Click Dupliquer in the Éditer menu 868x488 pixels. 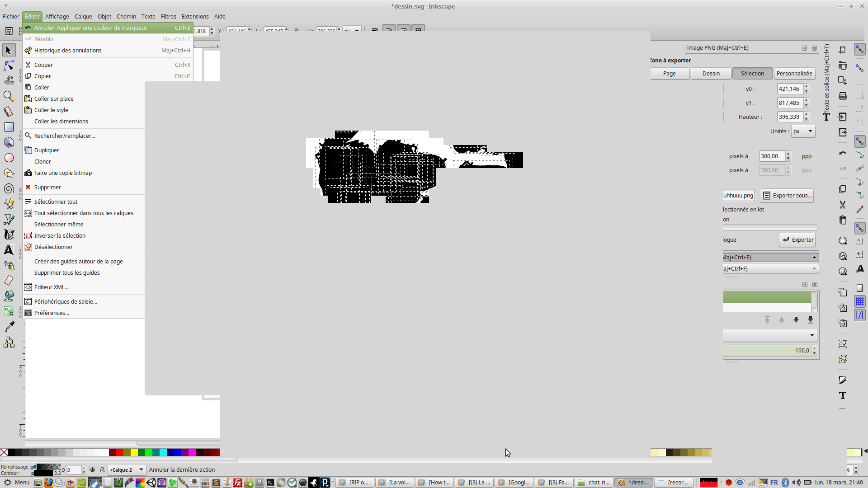coord(47,150)
